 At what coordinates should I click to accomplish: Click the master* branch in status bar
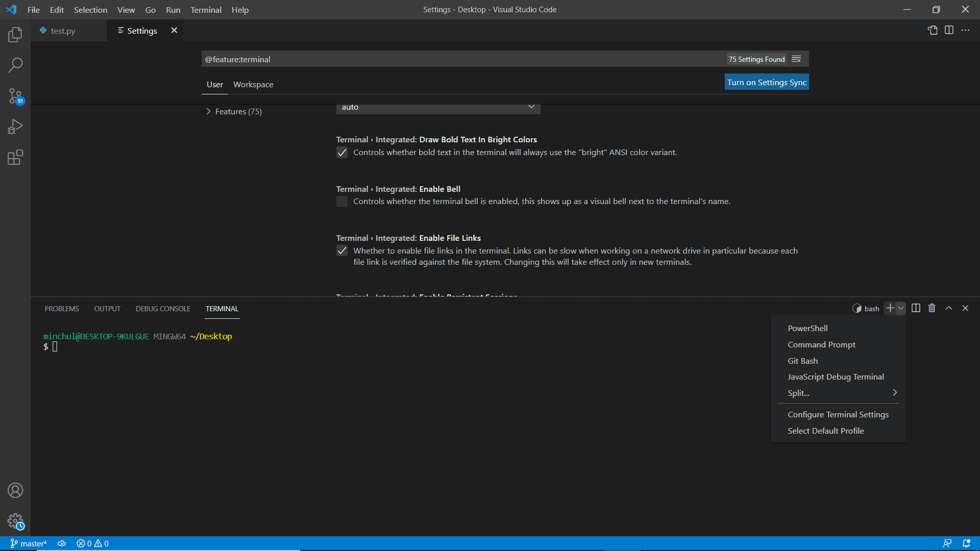click(x=29, y=543)
